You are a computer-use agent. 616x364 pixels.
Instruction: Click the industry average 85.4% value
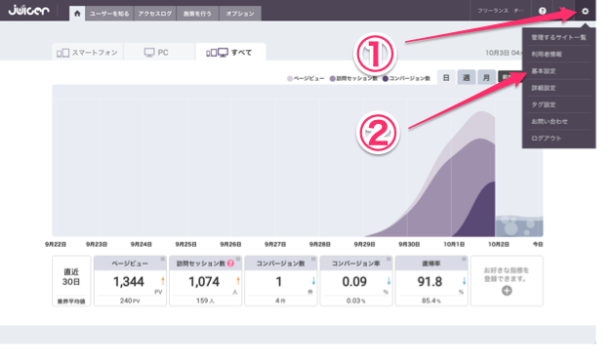coord(431,301)
